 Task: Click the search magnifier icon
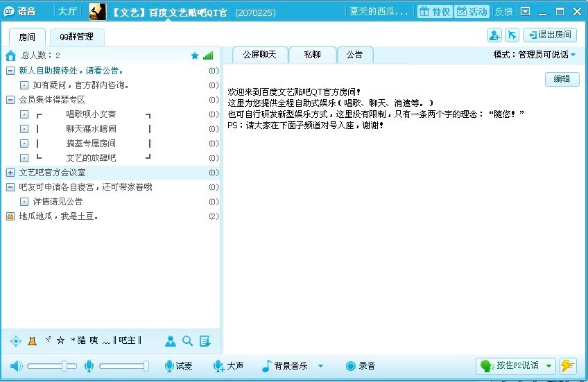pyautogui.click(x=187, y=341)
